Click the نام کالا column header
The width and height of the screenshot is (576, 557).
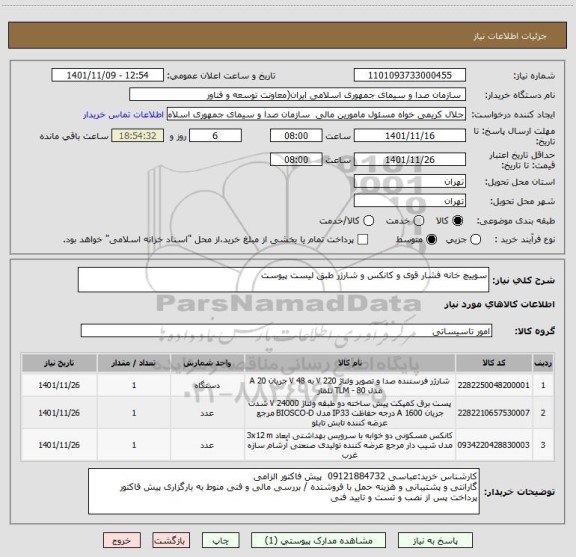tap(350, 363)
